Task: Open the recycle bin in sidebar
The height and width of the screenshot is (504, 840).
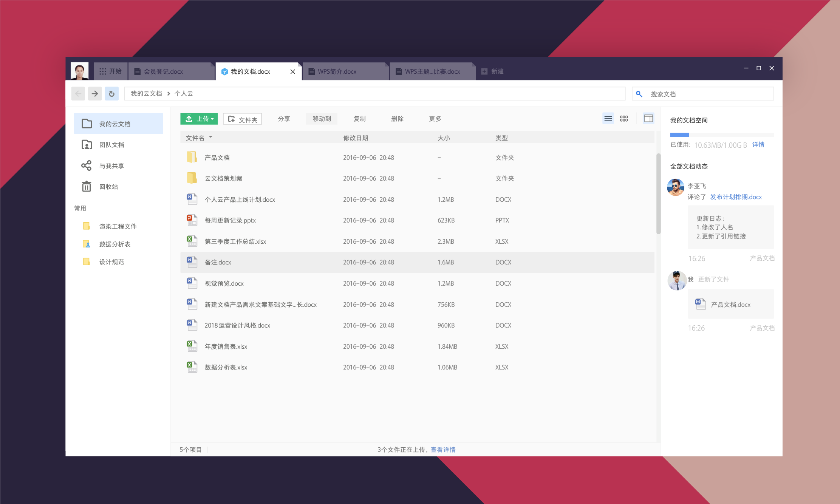Action: 108,187
